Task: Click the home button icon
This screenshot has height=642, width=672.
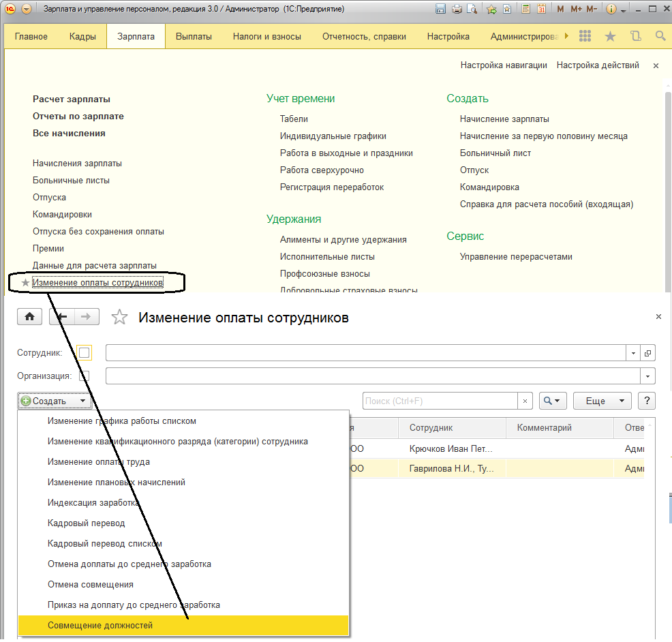Action: [x=29, y=317]
